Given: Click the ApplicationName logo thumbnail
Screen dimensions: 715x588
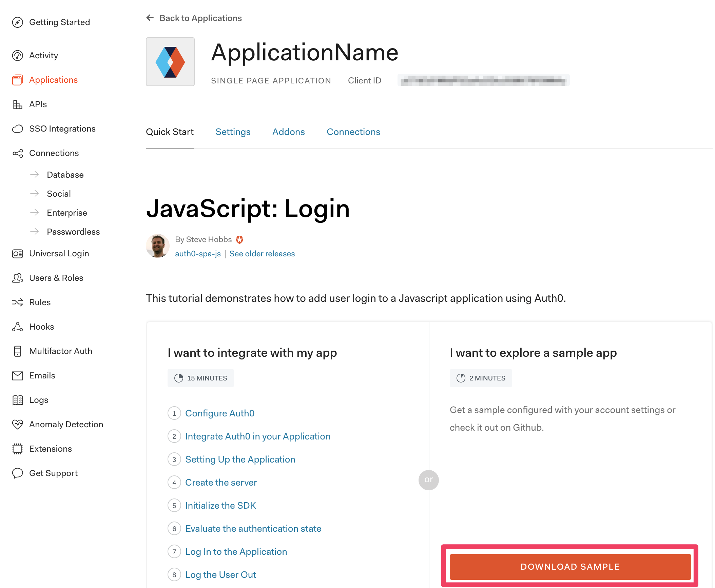Looking at the screenshot, I should [170, 62].
